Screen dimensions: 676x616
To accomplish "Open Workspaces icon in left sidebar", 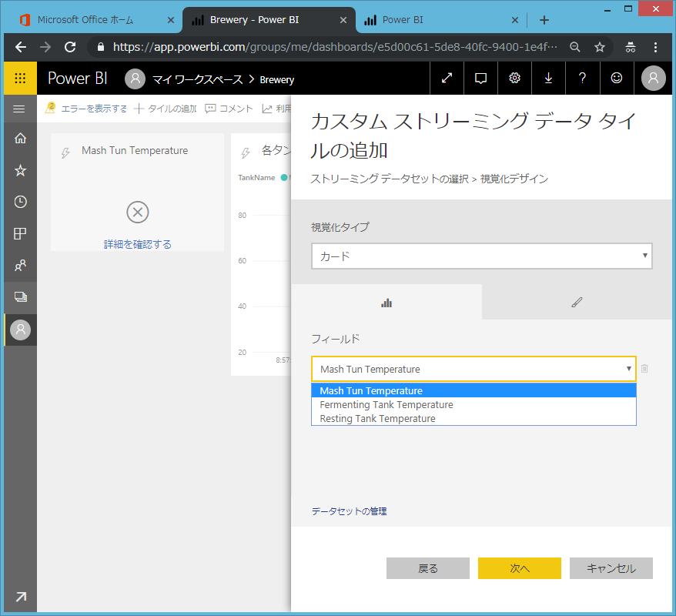I will 20,297.
